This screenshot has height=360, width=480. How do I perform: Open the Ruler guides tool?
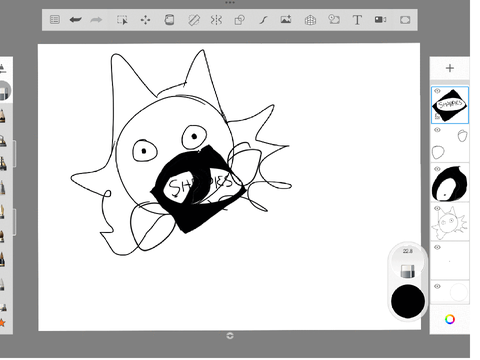[x=193, y=20]
